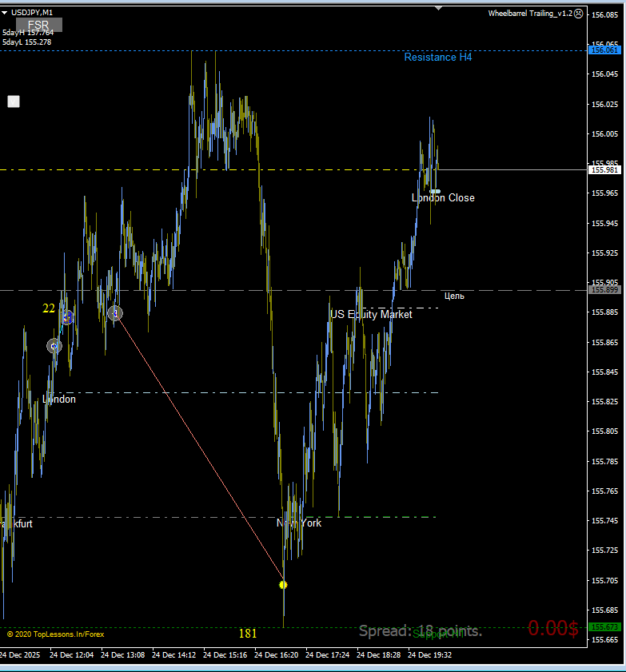Click the green dashed line beside New York

click(371, 517)
